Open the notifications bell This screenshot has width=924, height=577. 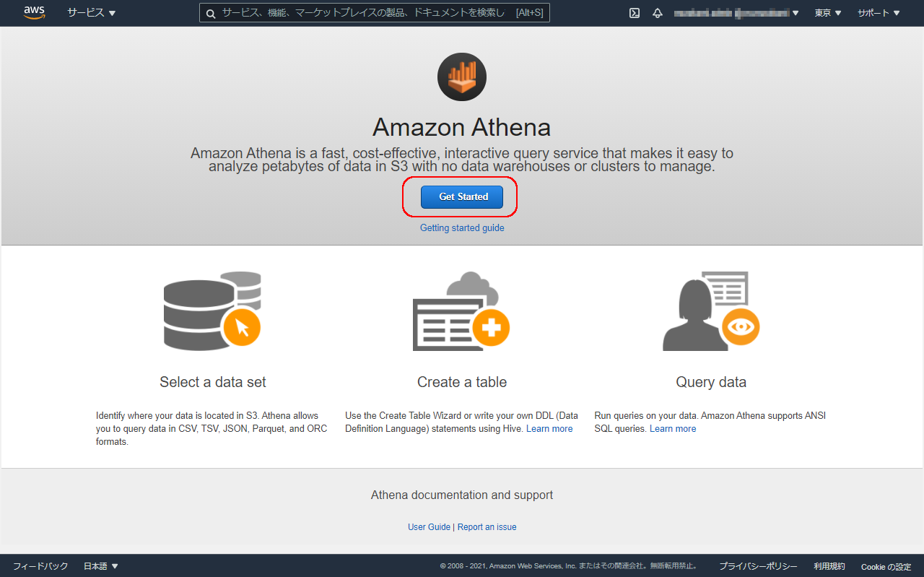[x=657, y=13]
